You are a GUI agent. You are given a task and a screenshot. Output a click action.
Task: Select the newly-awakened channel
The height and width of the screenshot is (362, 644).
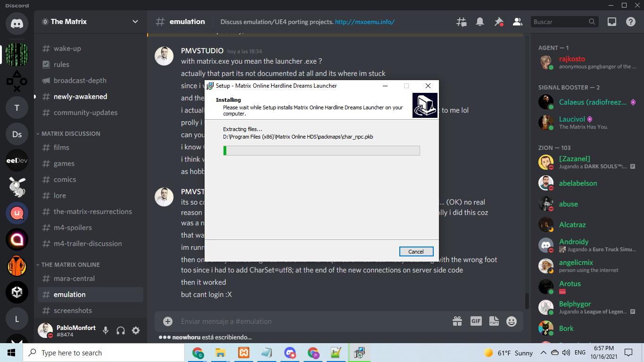(80, 97)
